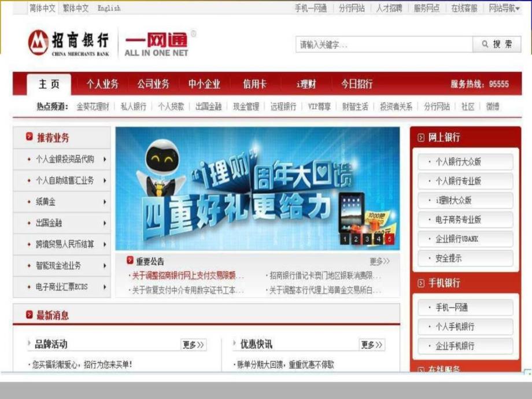Click the 搜索 search button
The image size is (532, 399).
click(x=497, y=44)
